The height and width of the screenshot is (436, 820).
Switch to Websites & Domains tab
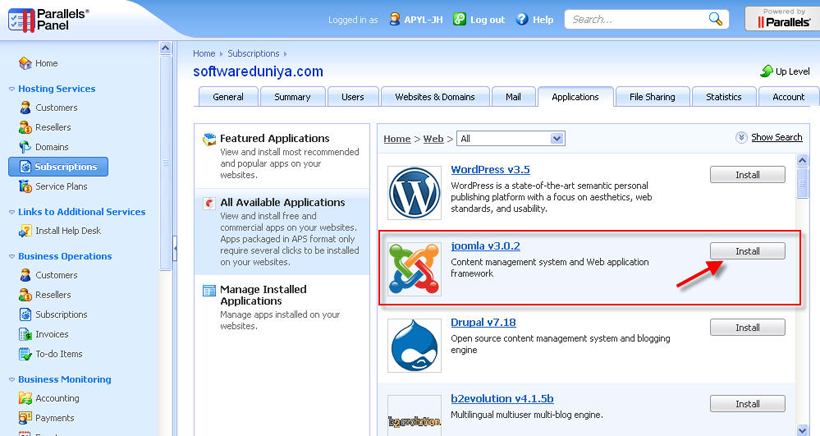click(435, 97)
